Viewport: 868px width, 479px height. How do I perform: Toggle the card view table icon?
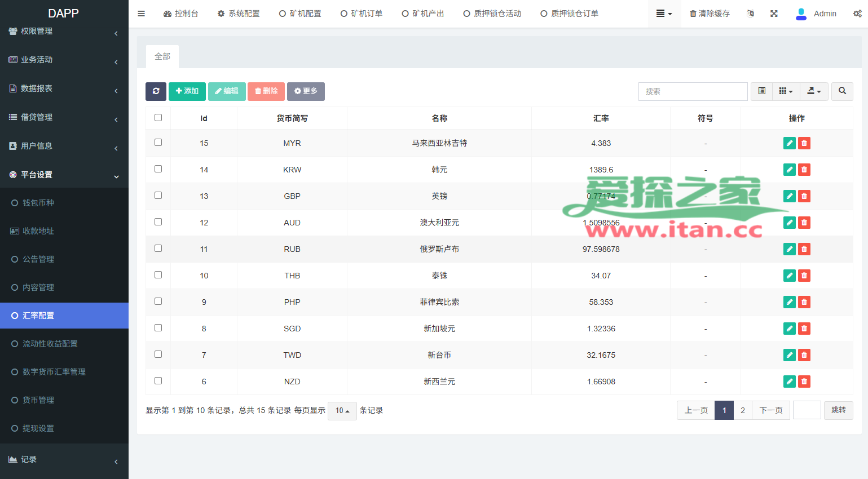[x=761, y=91]
